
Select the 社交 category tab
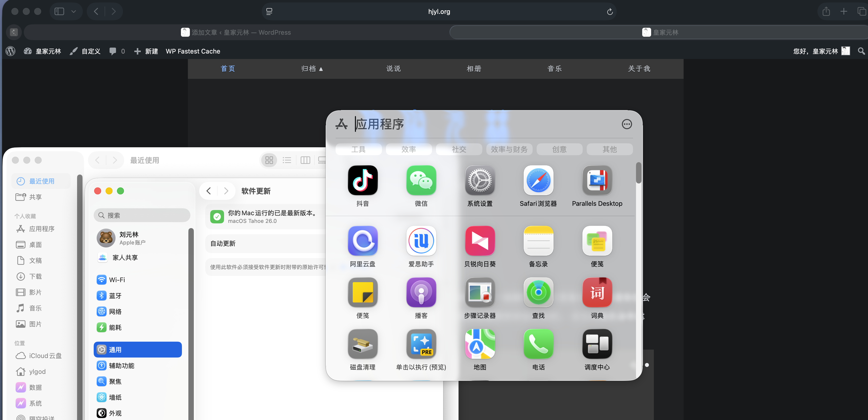[x=459, y=149]
